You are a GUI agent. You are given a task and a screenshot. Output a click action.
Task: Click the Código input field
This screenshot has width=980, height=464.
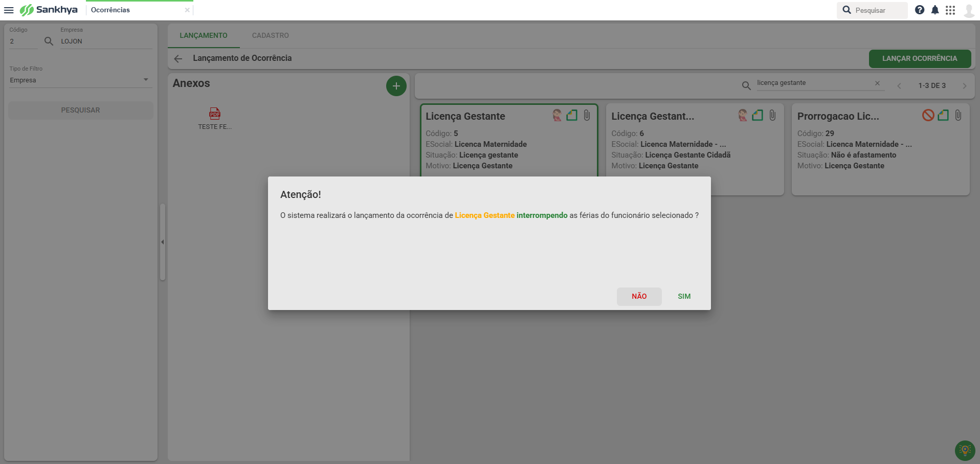pos(23,41)
